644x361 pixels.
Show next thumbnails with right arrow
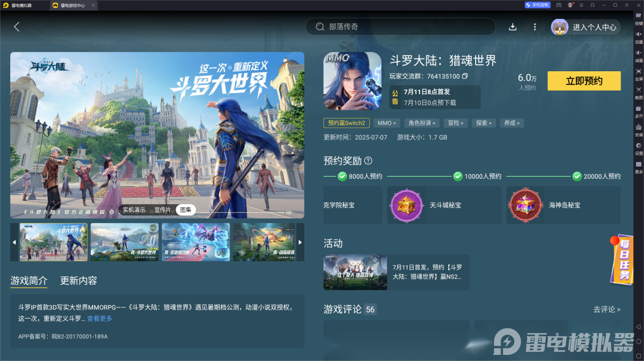300,242
